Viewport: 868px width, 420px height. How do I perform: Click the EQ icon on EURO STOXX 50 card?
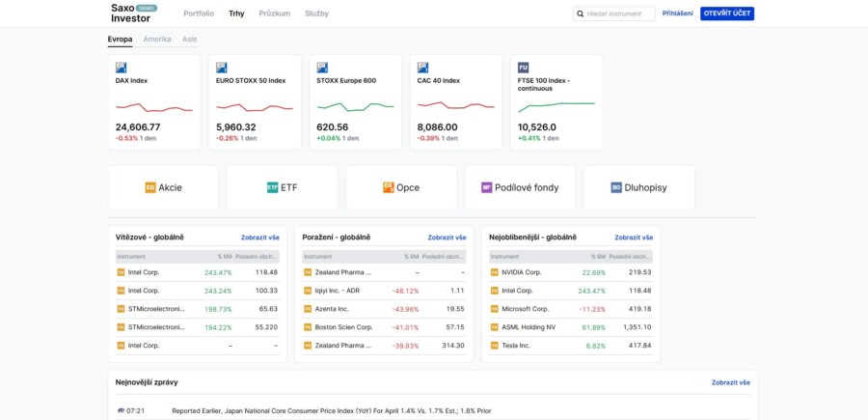coord(222,68)
